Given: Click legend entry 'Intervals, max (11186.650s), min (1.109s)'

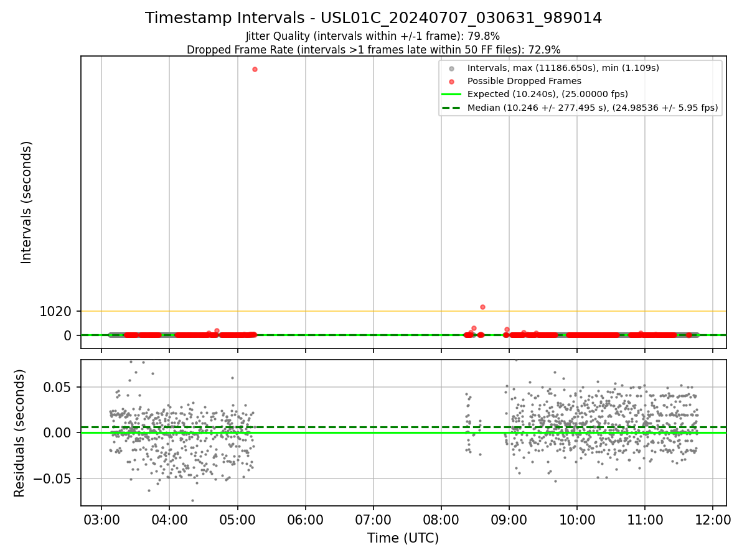Looking at the screenshot, I should tap(563, 68).
